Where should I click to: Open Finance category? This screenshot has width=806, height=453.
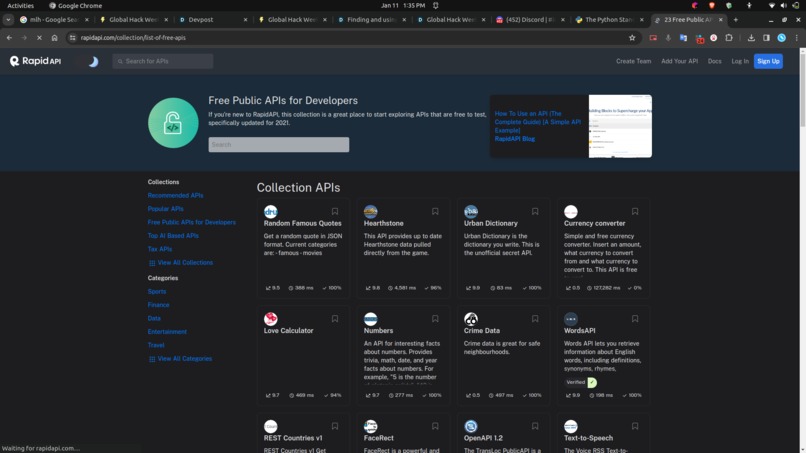click(x=158, y=305)
